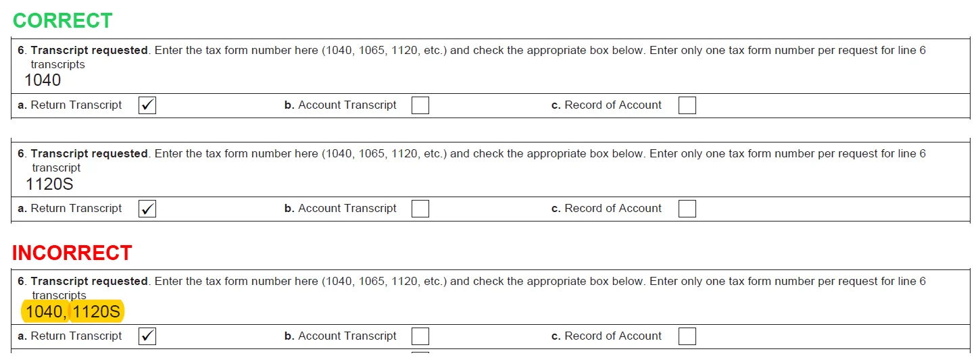
Task: Click the Return Transcript label in the first 1040 example
Action: (x=76, y=105)
